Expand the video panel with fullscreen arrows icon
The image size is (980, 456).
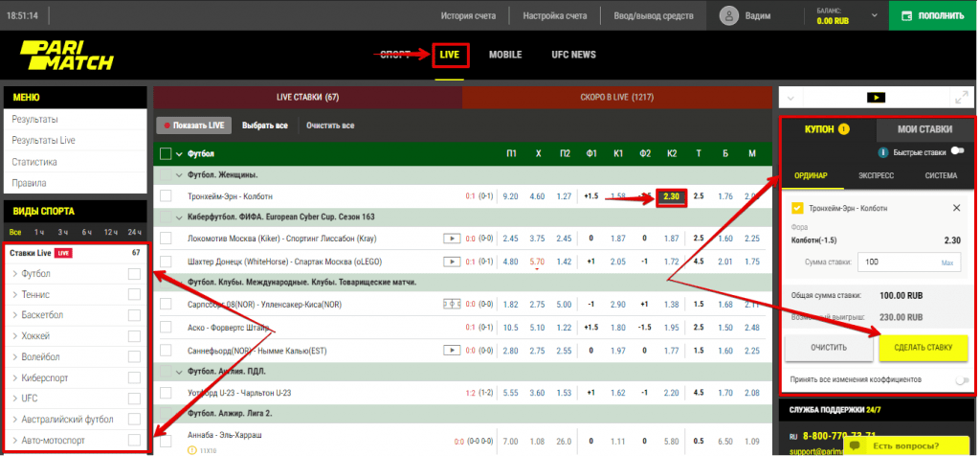tap(961, 98)
